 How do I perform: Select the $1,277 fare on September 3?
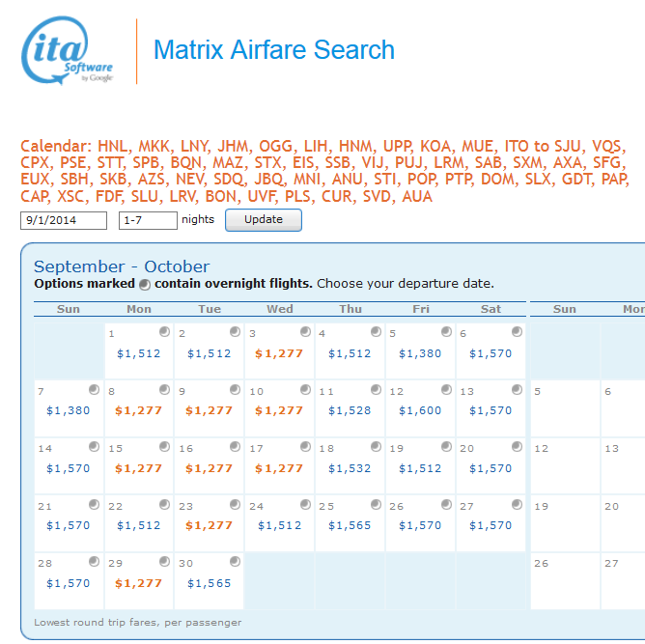[x=280, y=353]
